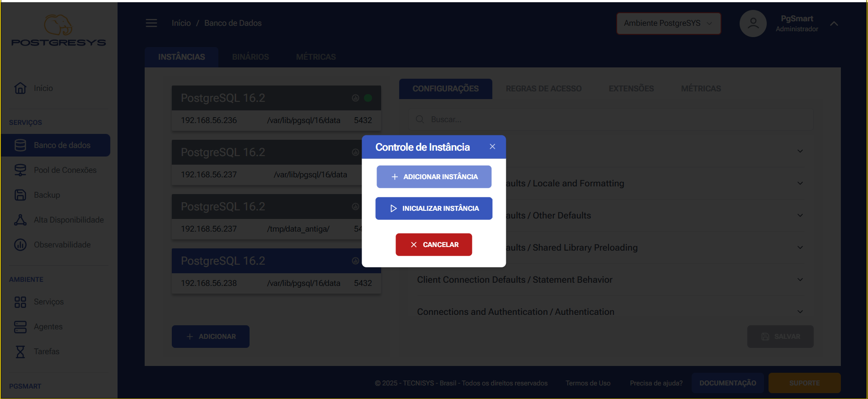Collapse the PgSmart user menu chevron
Viewport: 868px width, 399px height.
[834, 24]
